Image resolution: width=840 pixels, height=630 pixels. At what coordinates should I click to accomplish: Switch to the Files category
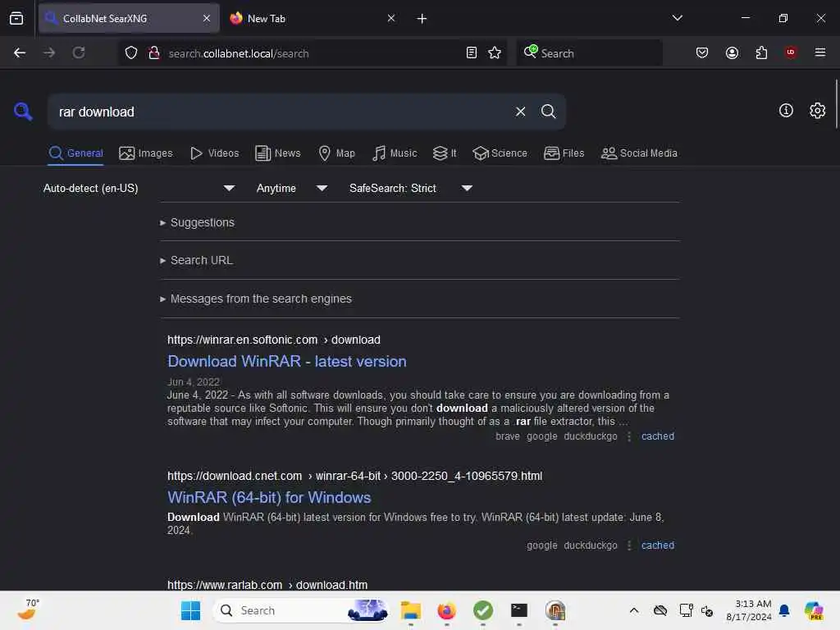[564, 153]
